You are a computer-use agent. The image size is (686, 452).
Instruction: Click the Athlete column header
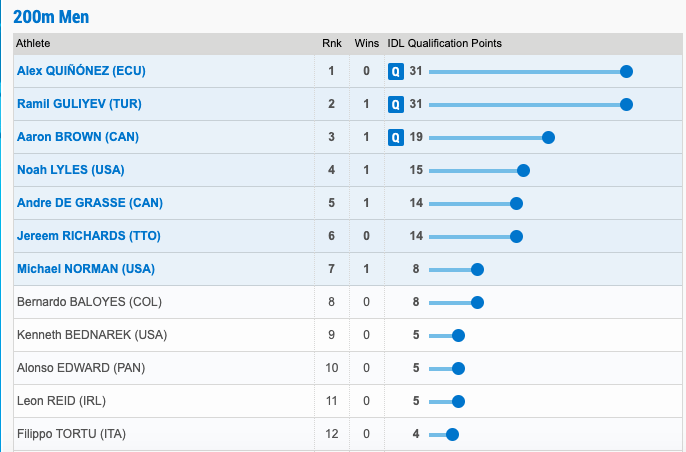34,43
